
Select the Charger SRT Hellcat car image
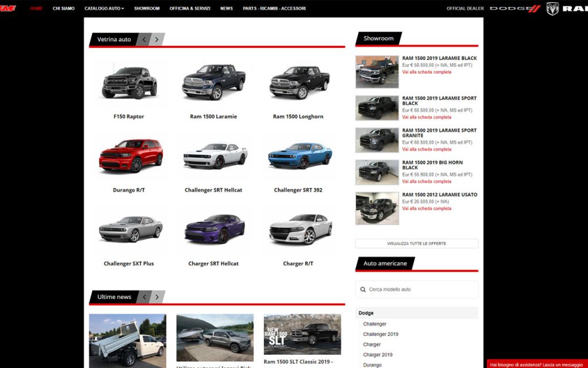215,229
